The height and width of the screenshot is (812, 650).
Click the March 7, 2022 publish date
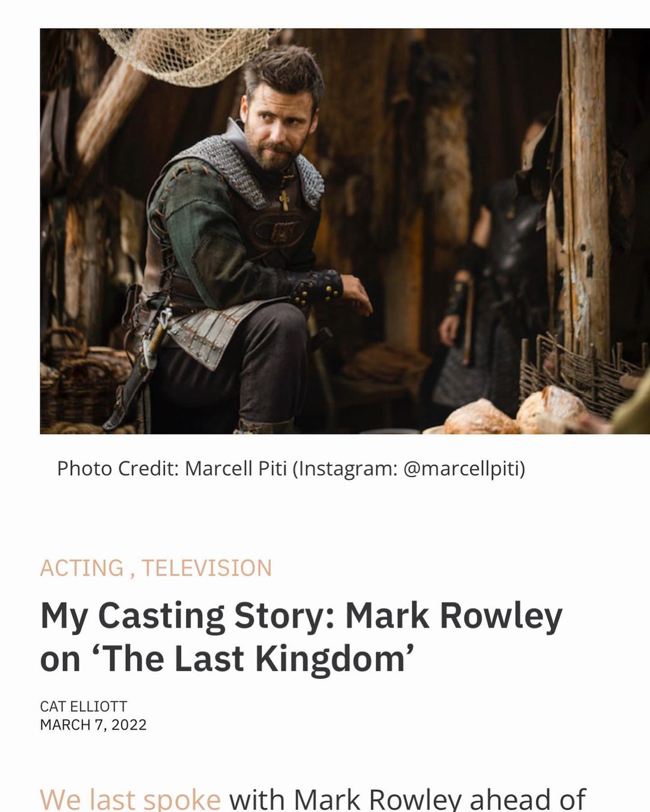93,725
